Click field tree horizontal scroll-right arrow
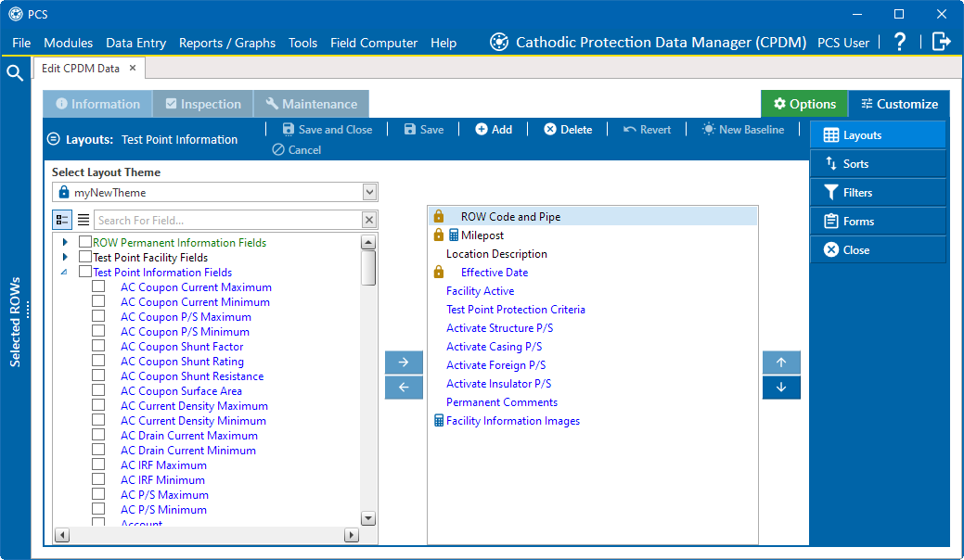The image size is (964, 560). coord(351,535)
